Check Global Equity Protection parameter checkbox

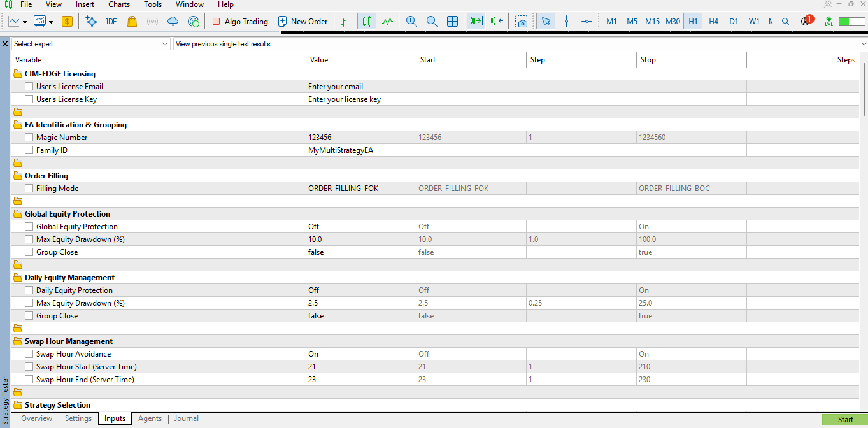29,227
